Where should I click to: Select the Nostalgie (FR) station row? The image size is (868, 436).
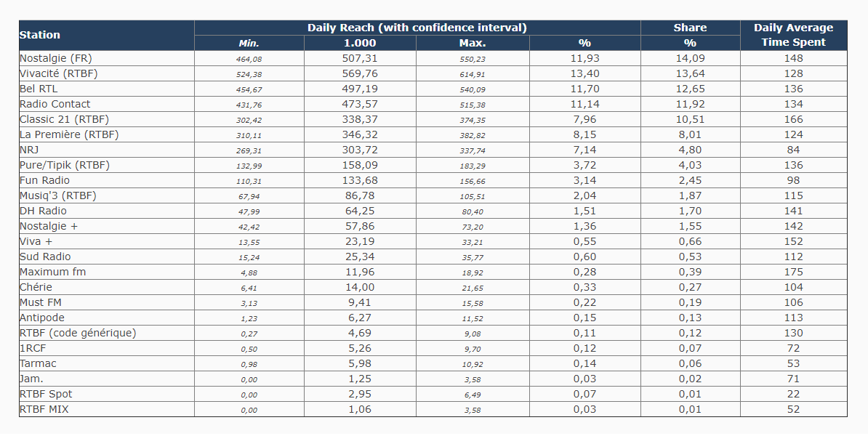click(56, 58)
